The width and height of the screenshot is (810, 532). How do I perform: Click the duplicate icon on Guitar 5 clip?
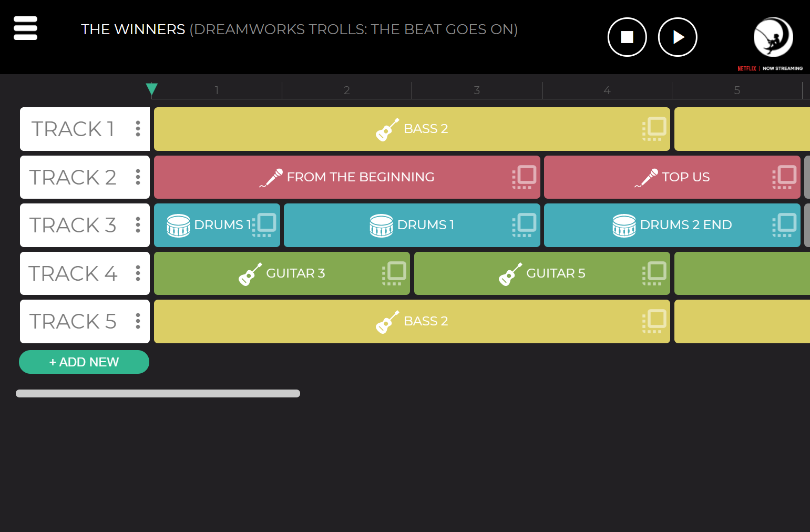pyautogui.click(x=654, y=273)
